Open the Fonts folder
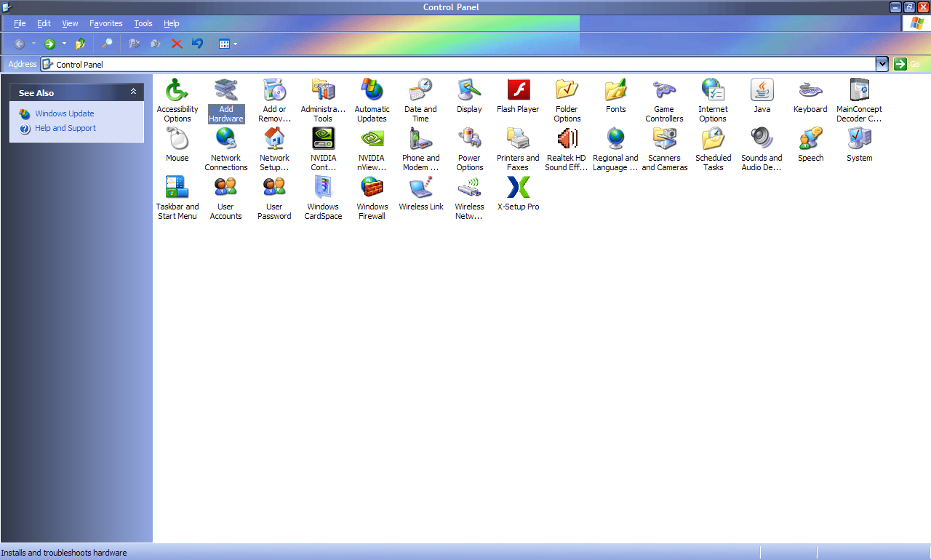 pyautogui.click(x=615, y=95)
